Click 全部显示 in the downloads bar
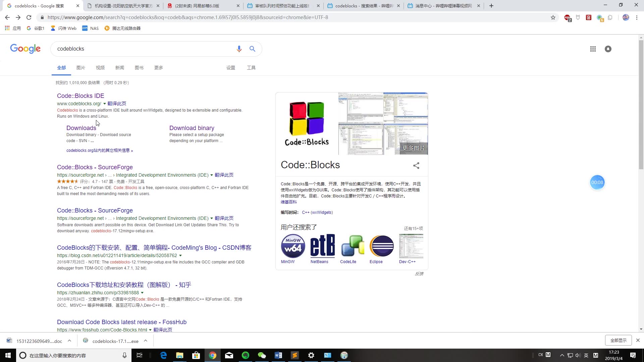The height and width of the screenshot is (362, 644). click(618, 340)
